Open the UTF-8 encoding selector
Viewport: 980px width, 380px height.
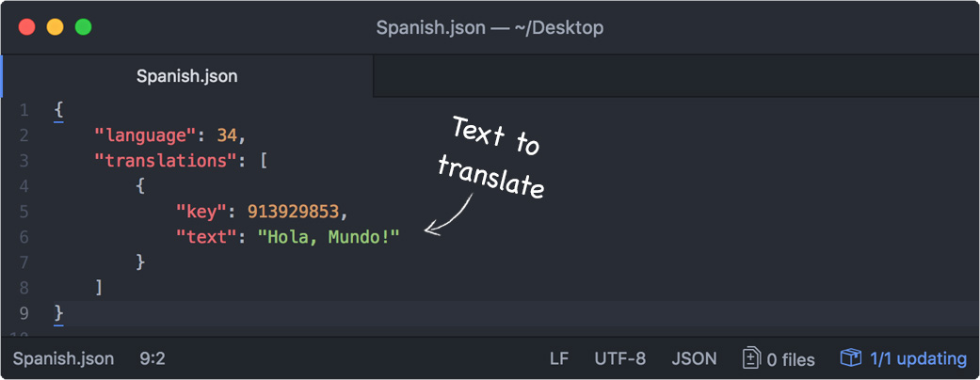[x=620, y=359]
